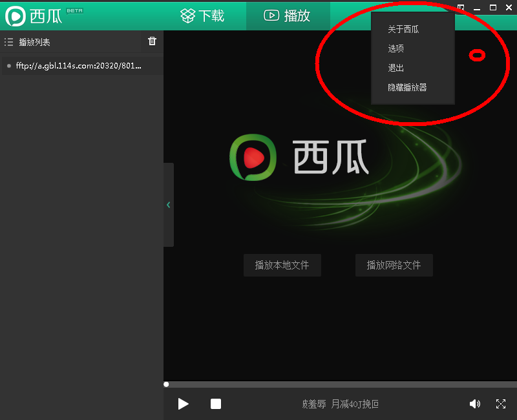This screenshot has width=517, height=420.
Task: Collapse the playlist panel with the left chevron
Action: point(168,205)
